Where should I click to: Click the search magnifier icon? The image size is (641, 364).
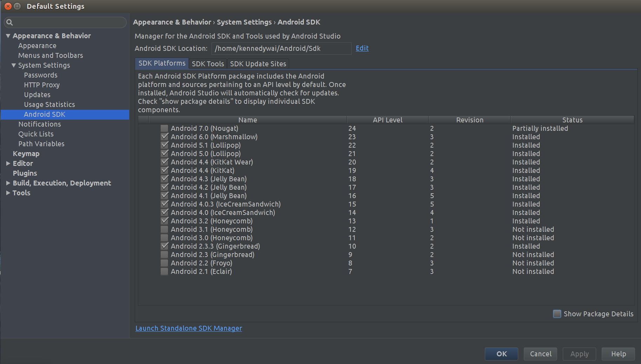tap(10, 22)
